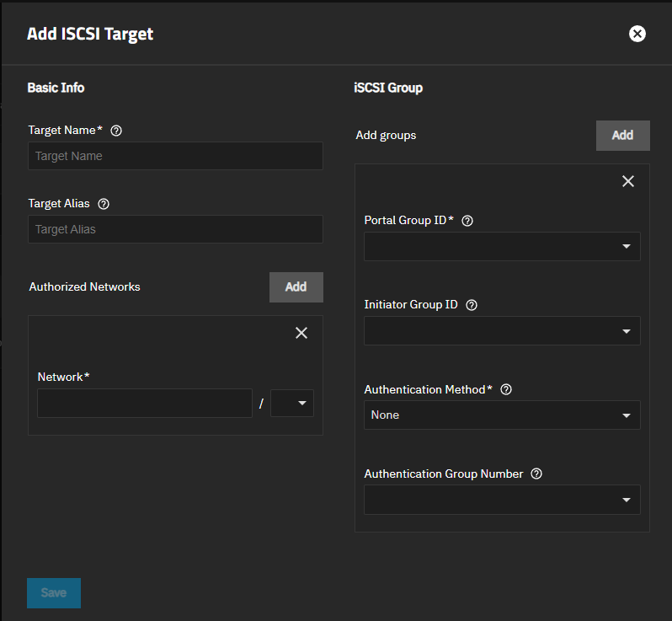Remove the authorized network entry
Viewport: 672px width, 621px height.
tap(301, 333)
